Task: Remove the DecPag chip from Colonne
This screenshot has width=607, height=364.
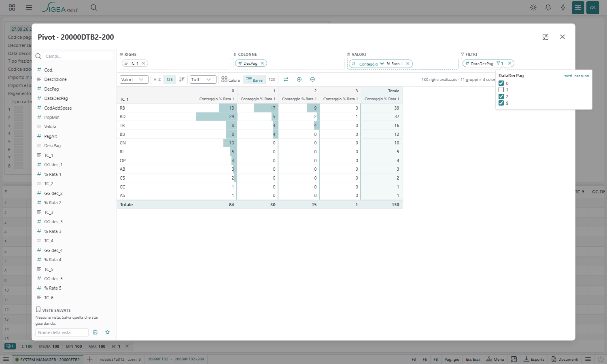Action: click(262, 63)
